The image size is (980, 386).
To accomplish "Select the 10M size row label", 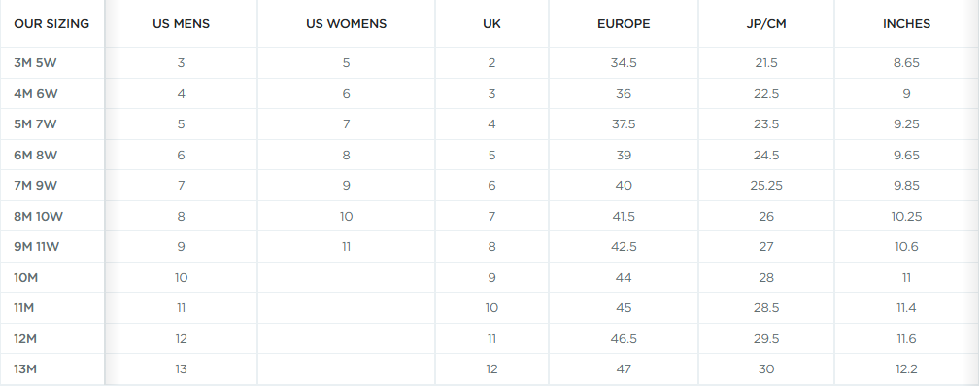I will (x=25, y=277).
